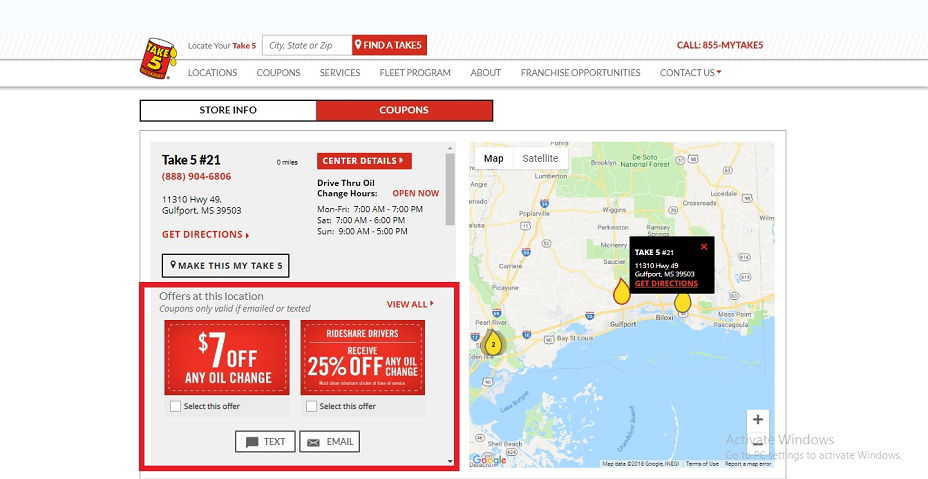
Task: Open the Contact Us dropdown menu
Action: tap(690, 72)
